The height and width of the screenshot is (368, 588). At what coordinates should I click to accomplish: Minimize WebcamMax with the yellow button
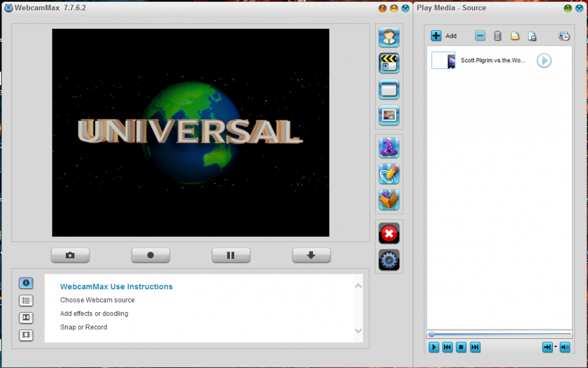point(394,8)
